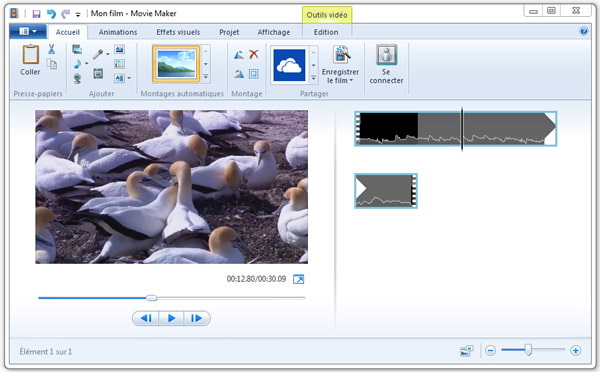Open the help question mark icon

pyautogui.click(x=584, y=31)
